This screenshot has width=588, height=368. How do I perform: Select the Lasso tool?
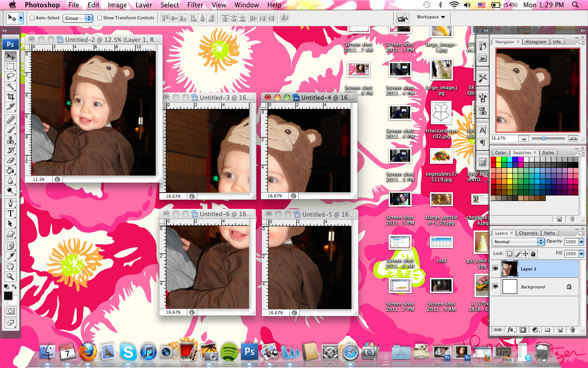pos(11,77)
